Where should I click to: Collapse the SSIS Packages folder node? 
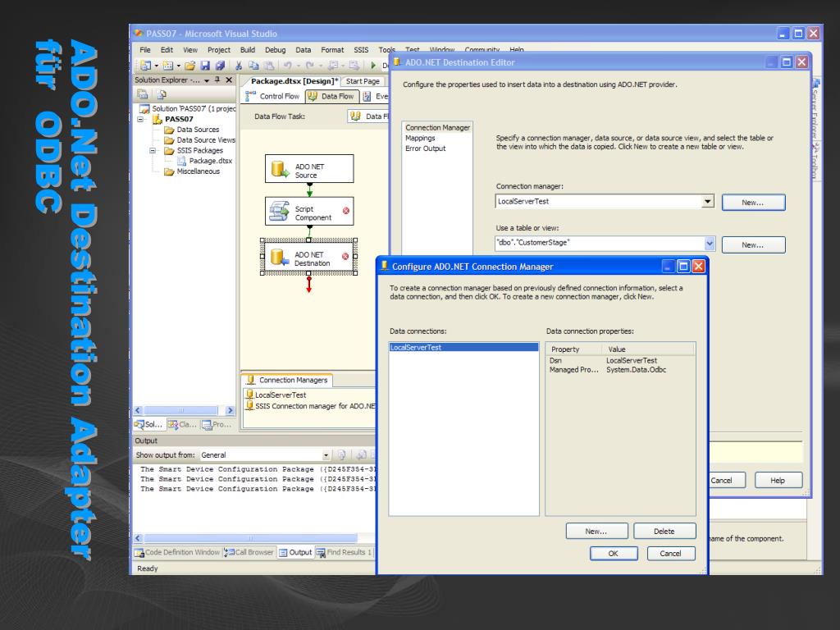coord(153,151)
